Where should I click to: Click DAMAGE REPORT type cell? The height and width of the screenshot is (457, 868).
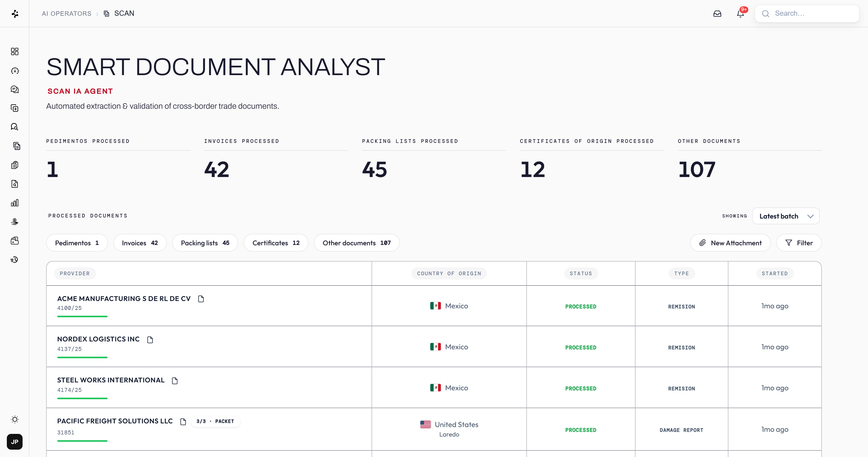coord(681,430)
